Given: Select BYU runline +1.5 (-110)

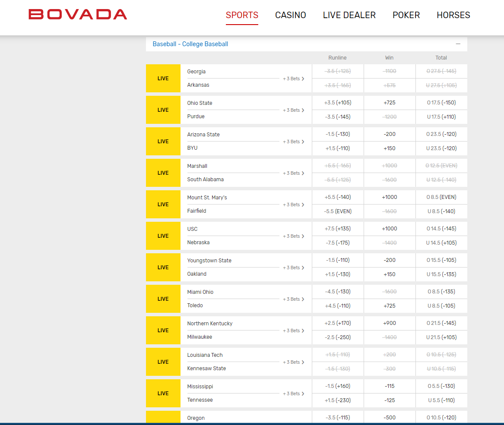Looking at the screenshot, I should (x=338, y=148).
